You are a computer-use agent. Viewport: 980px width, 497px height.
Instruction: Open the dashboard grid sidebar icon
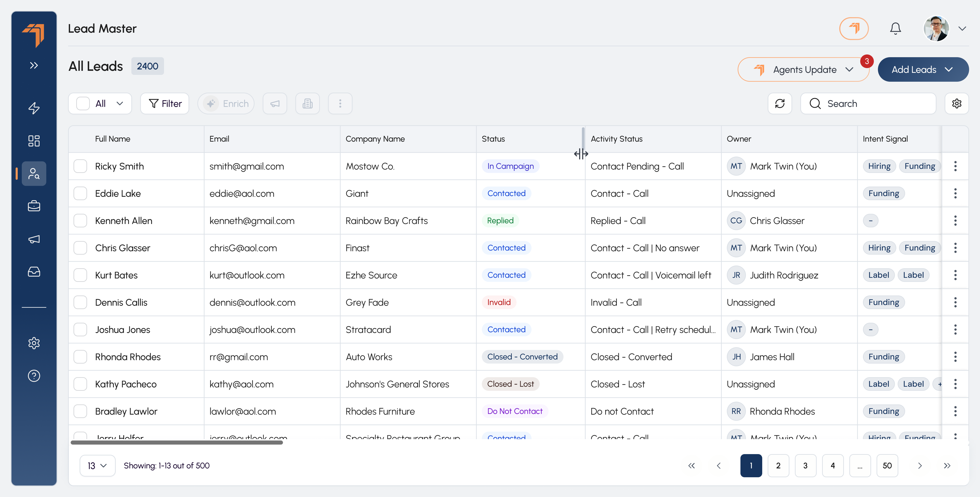click(x=34, y=141)
